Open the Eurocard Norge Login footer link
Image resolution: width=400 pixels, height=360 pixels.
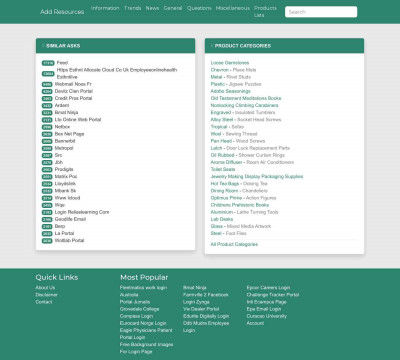click(x=143, y=323)
